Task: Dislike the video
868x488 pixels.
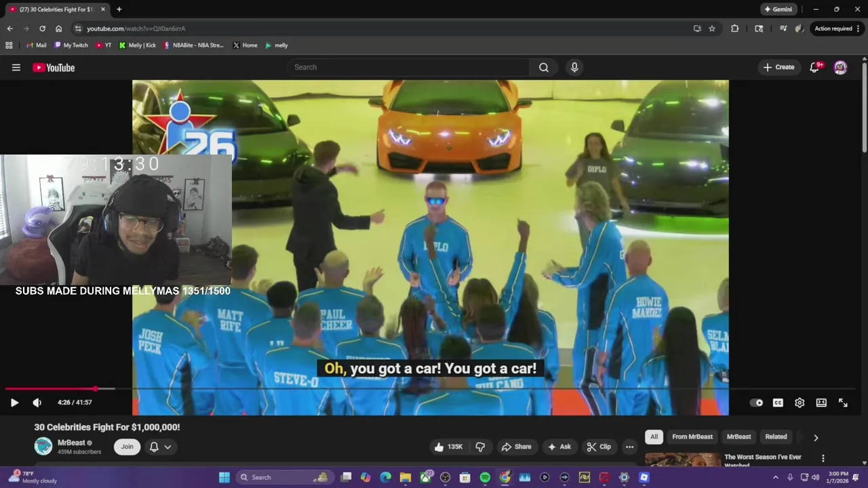Action: [x=480, y=447]
